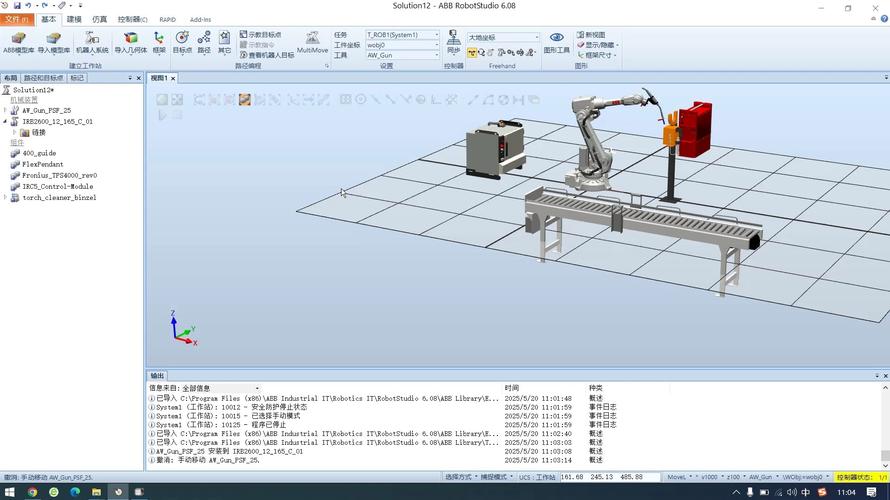Open the 捕捉模式 snap mode menu
The height and width of the screenshot is (500, 890).
[x=497, y=477]
